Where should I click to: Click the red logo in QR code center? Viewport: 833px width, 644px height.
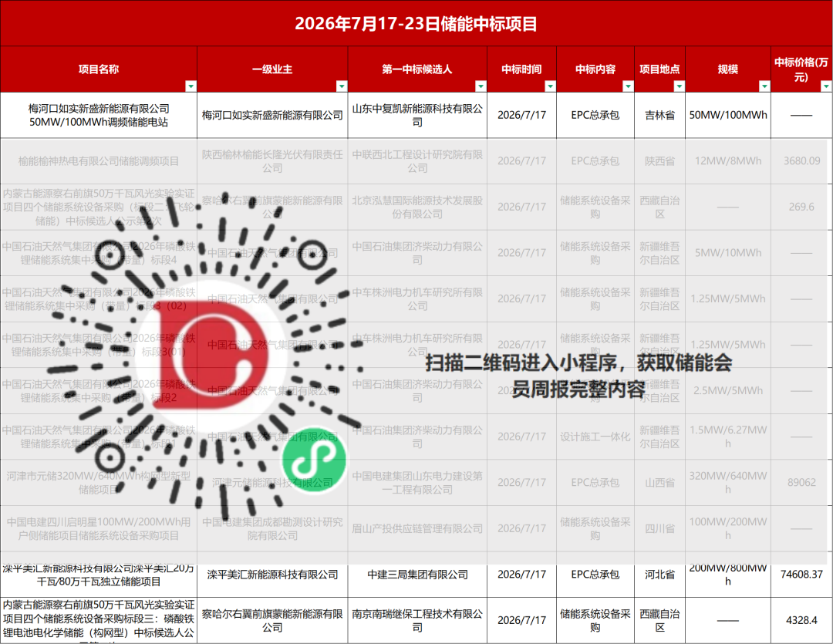[211, 355]
